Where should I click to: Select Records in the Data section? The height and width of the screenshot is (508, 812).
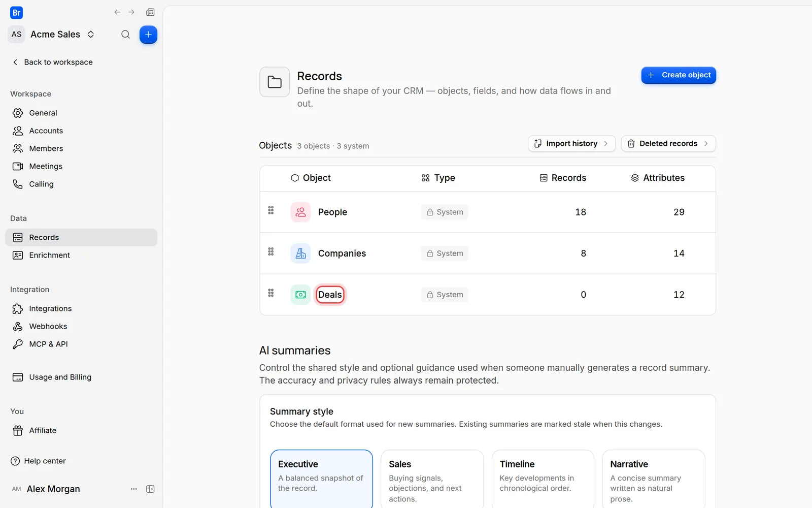81,237
